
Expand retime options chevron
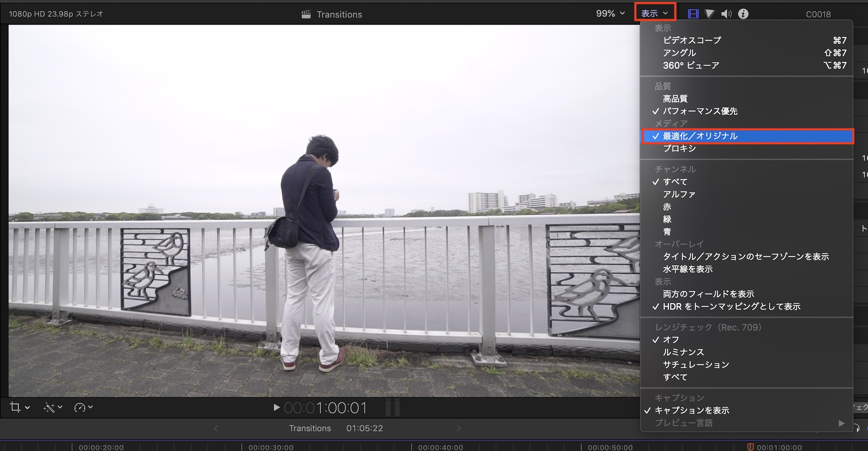coord(90,407)
